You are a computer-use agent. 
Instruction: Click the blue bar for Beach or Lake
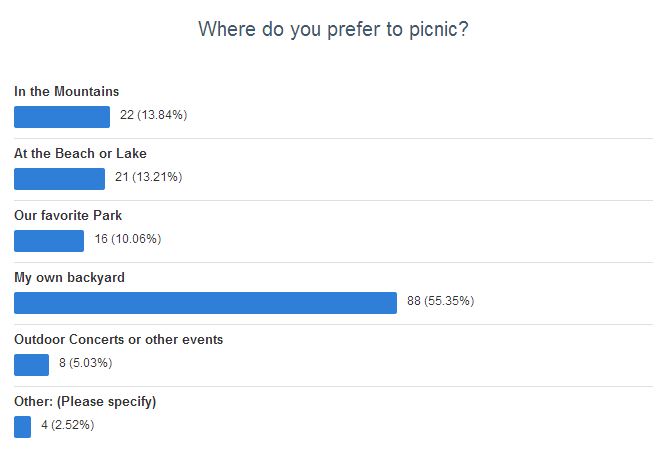[59, 179]
